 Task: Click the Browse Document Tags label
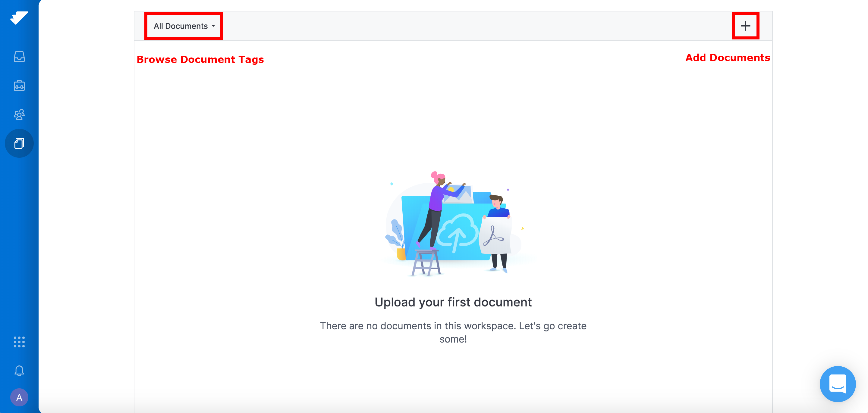pyautogui.click(x=200, y=59)
